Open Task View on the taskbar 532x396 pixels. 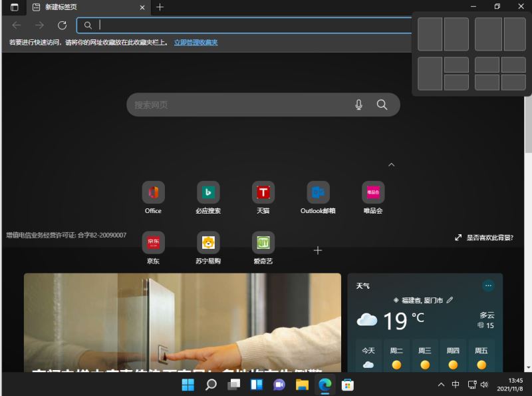click(x=233, y=385)
